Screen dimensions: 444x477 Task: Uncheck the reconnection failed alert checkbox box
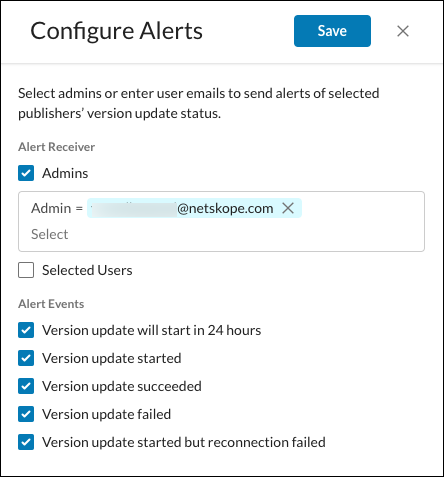26,442
